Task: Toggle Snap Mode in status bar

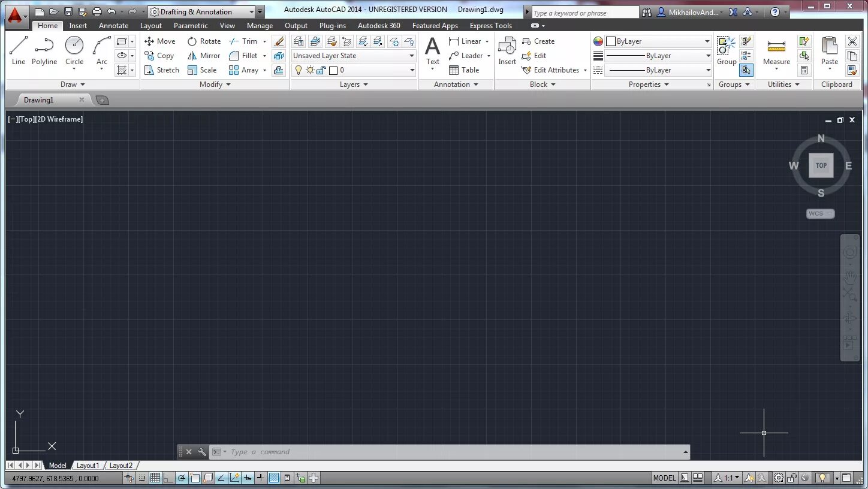Action: coord(142,478)
